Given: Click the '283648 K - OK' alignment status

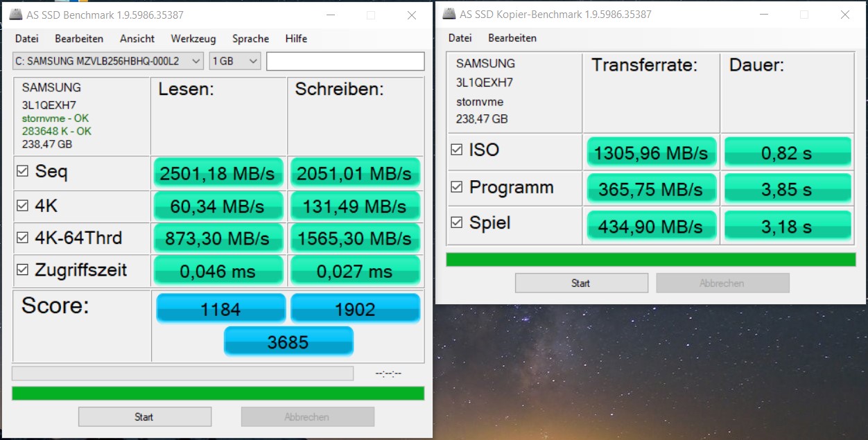Looking at the screenshot, I should 57,131.
